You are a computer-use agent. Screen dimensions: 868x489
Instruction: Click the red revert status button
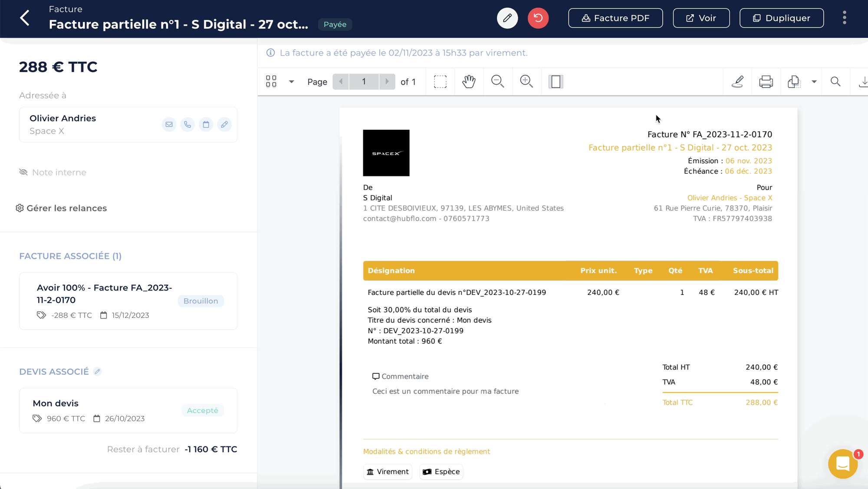click(x=538, y=18)
